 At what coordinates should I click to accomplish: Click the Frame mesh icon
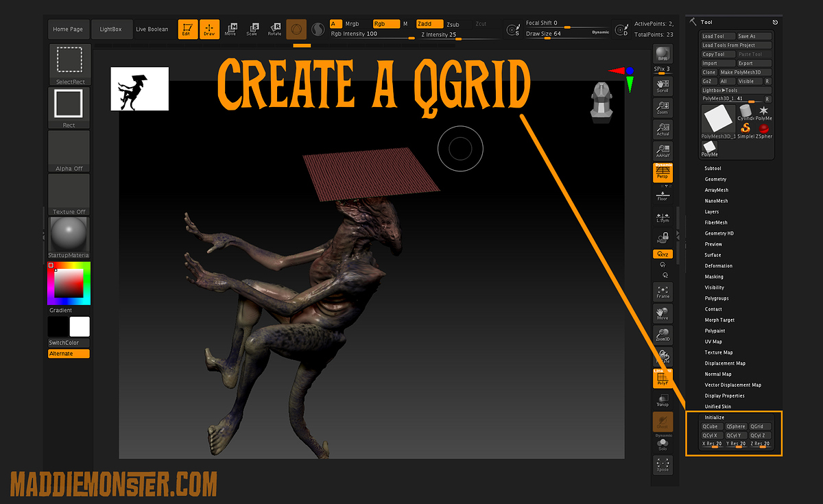click(x=663, y=291)
